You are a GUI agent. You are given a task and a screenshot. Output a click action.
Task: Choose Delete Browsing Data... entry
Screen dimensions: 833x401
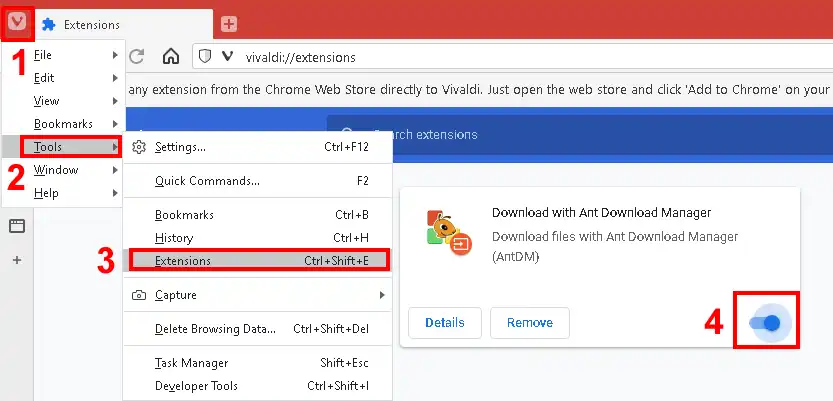tap(258, 329)
